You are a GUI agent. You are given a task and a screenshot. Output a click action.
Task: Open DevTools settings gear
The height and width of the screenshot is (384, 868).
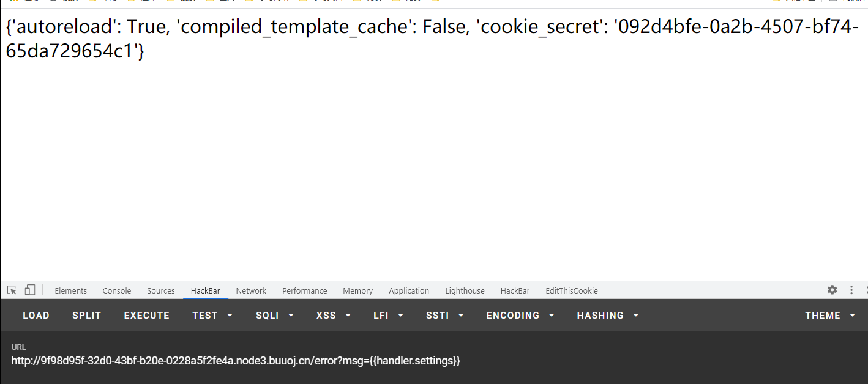[832, 290]
